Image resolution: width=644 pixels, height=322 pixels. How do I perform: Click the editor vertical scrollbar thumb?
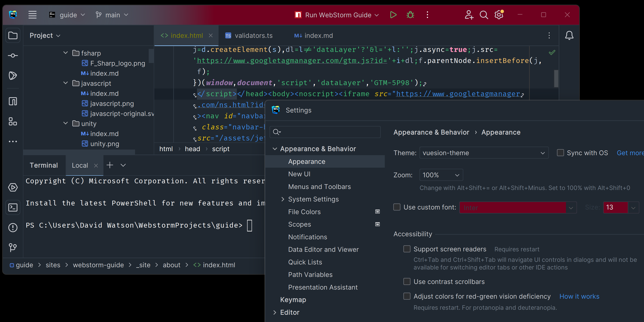click(556, 78)
